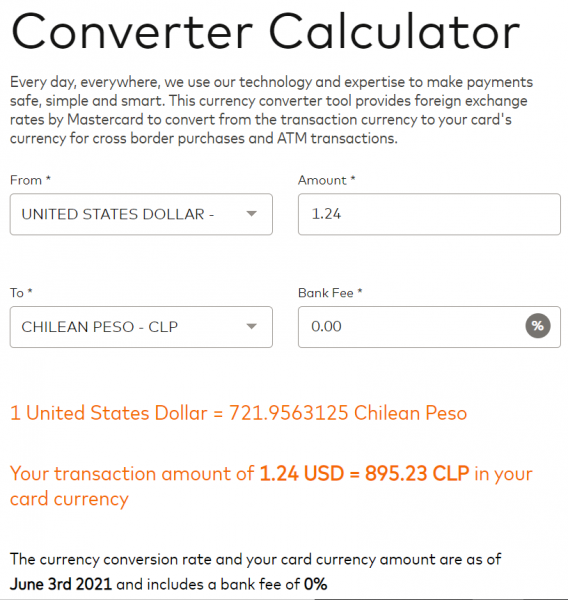This screenshot has width=568, height=600.
Task: Select the bold 895.23 CLP result
Action: pos(417,473)
